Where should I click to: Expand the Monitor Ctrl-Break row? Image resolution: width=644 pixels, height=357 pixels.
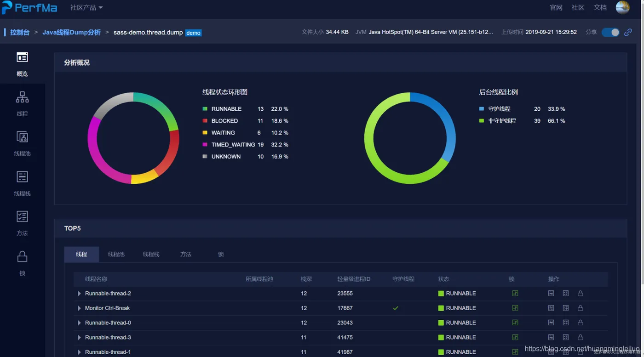coord(79,308)
